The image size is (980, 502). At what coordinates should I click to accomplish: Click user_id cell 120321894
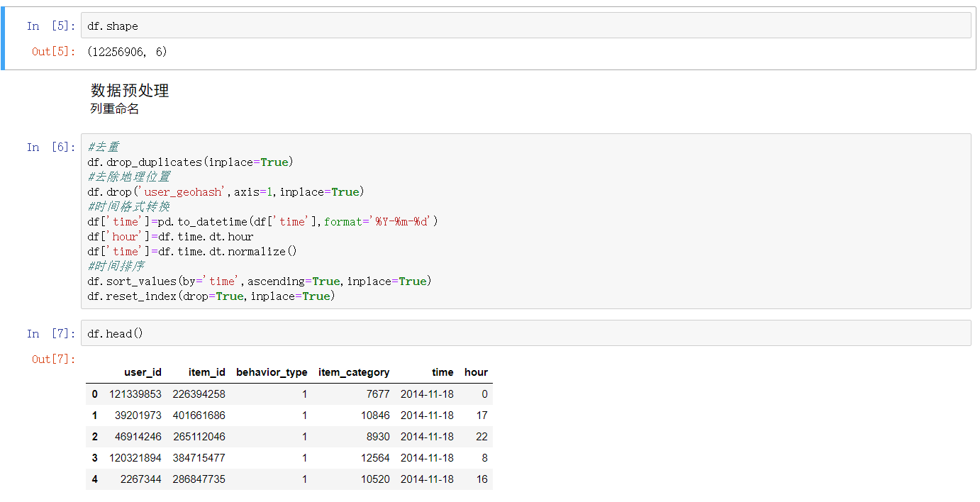[135, 458]
